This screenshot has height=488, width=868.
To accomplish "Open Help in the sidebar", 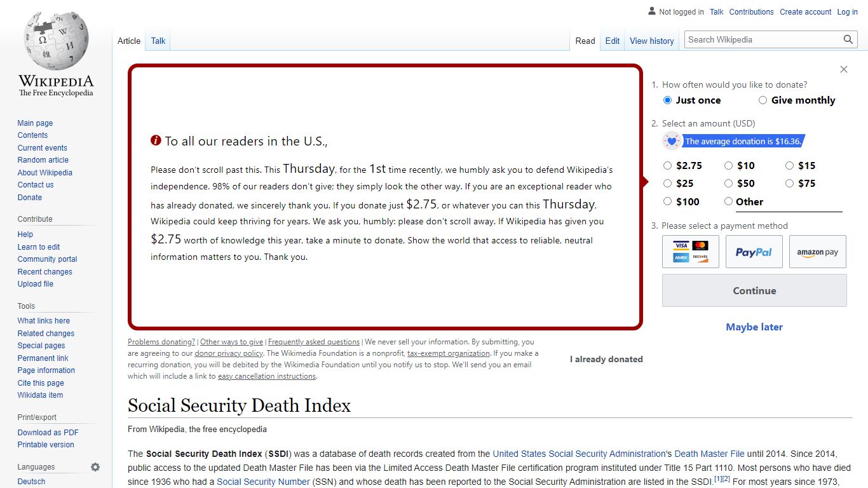I will click(25, 234).
